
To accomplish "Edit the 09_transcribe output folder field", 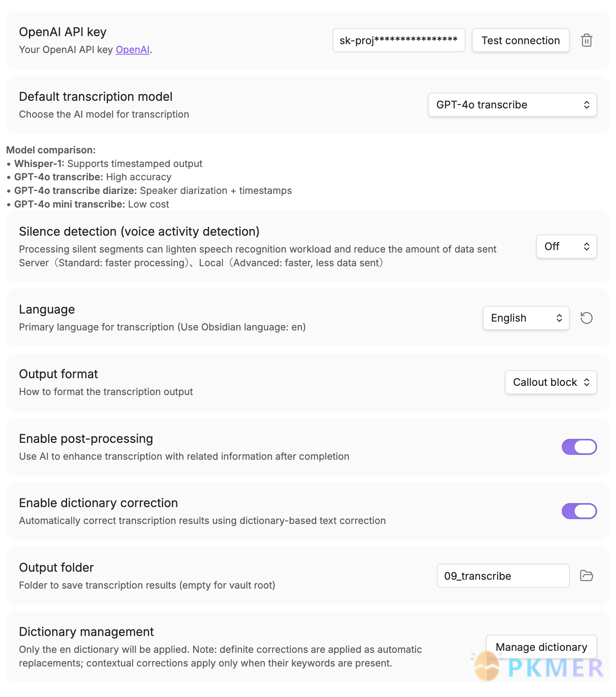I will pos(503,575).
